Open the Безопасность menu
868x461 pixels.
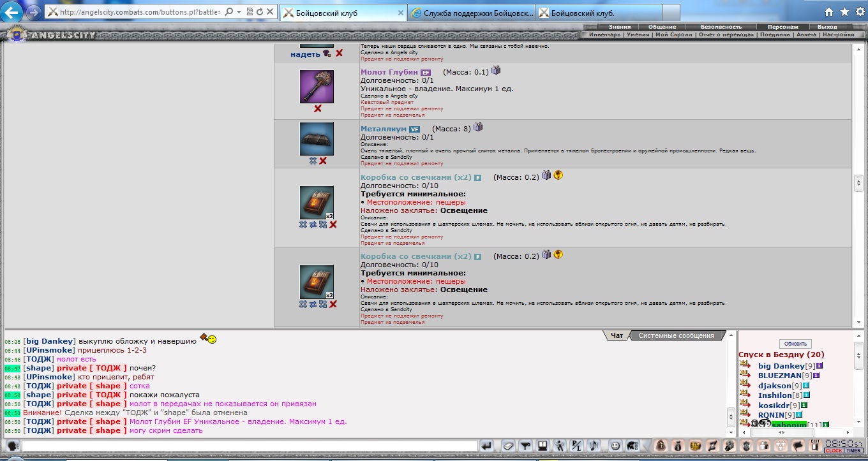(x=721, y=27)
